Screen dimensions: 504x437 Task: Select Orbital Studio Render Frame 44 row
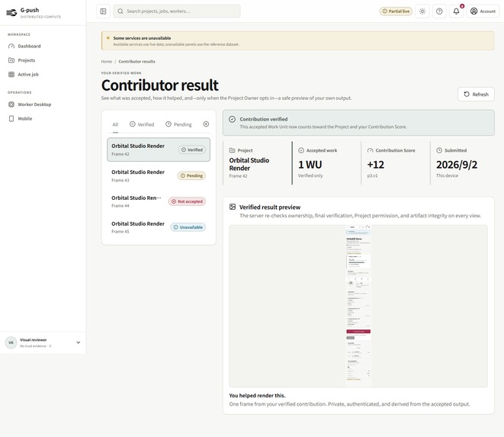pos(159,201)
